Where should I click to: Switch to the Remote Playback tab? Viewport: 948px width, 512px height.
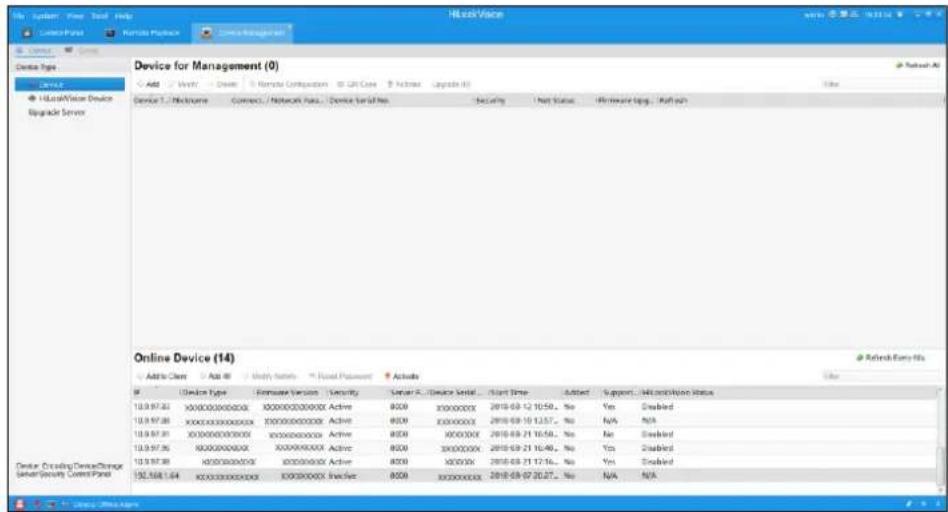[143, 33]
